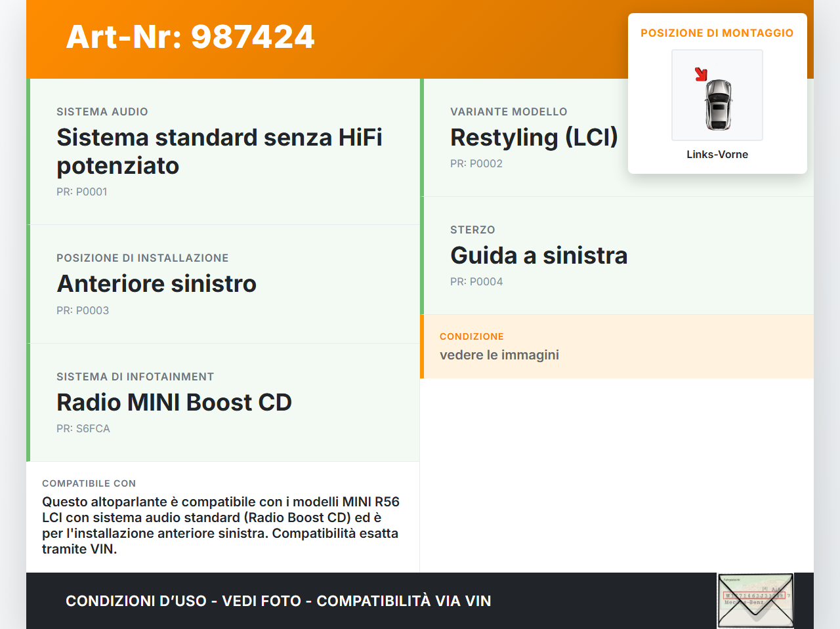
Task: Click the CONDIZIONE label
Action: [471, 336]
